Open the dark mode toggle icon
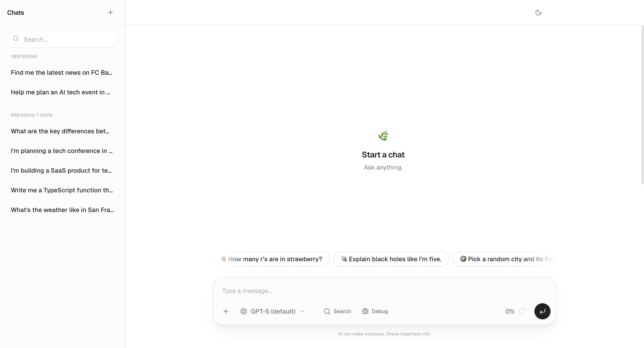 coord(538,12)
